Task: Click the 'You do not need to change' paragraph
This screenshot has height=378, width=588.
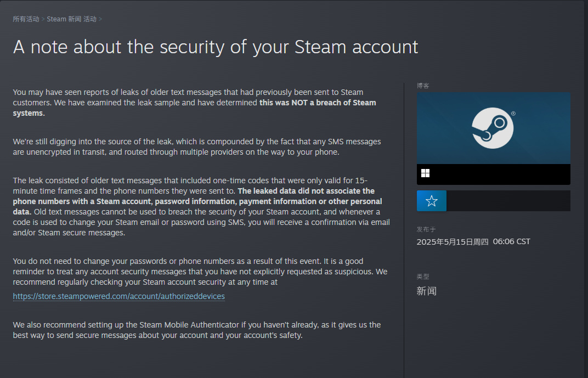Action: coord(200,272)
